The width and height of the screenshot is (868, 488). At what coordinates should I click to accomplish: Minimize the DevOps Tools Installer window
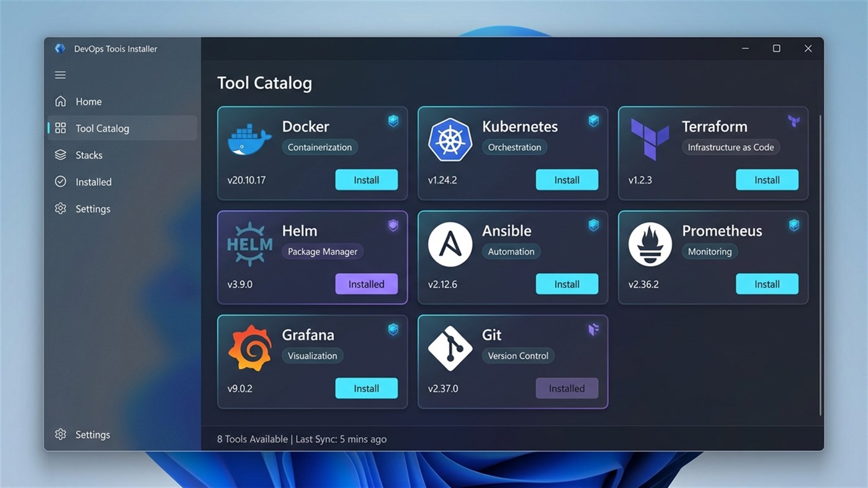click(x=745, y=48)
